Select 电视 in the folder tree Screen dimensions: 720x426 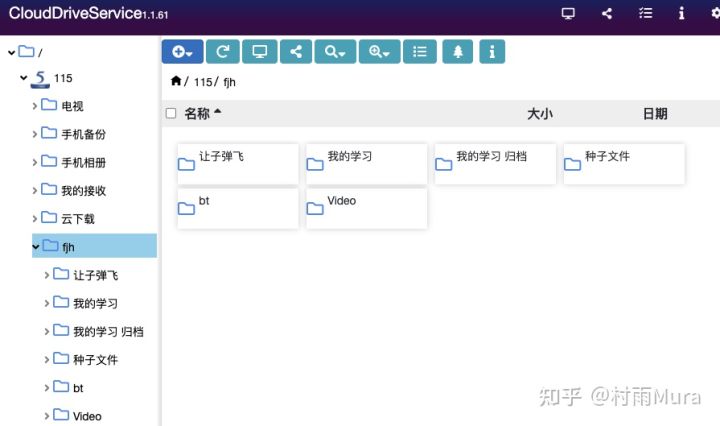[x=73, y=106]
